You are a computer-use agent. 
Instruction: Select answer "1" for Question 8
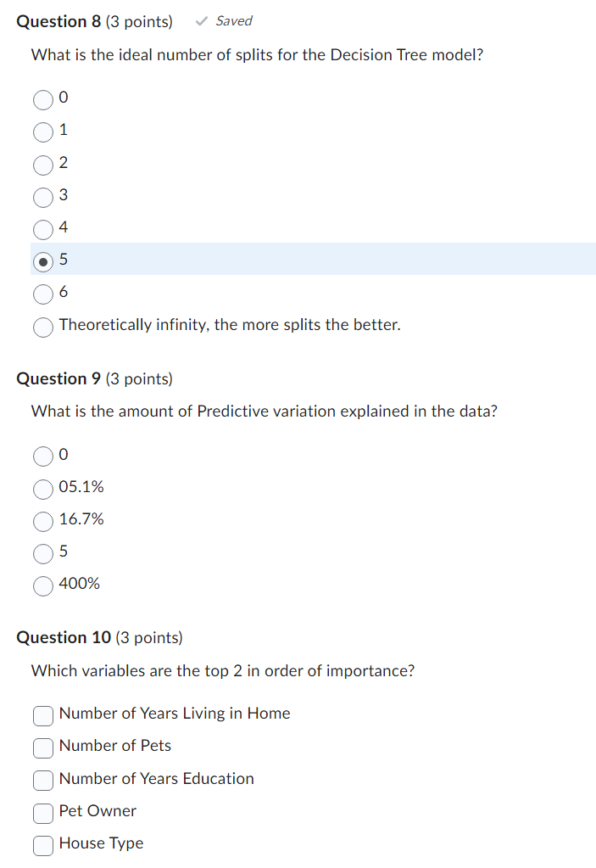42,132
